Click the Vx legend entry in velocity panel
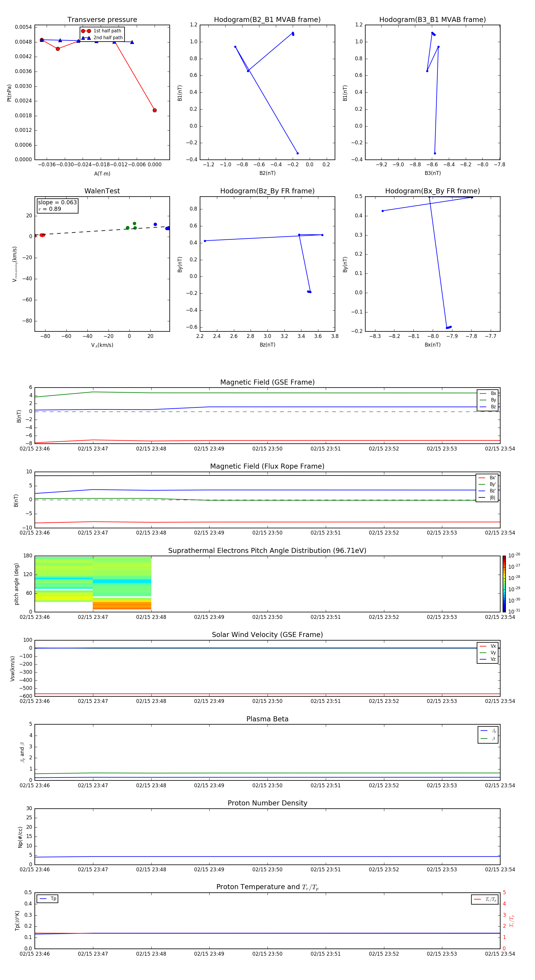Screen dimensions: 535x980 (488, 646)
